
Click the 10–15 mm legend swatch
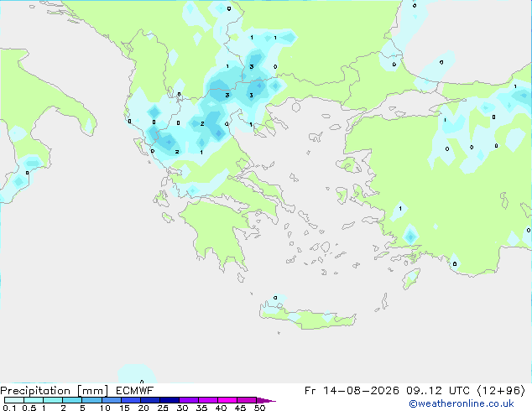click(111, 400)
